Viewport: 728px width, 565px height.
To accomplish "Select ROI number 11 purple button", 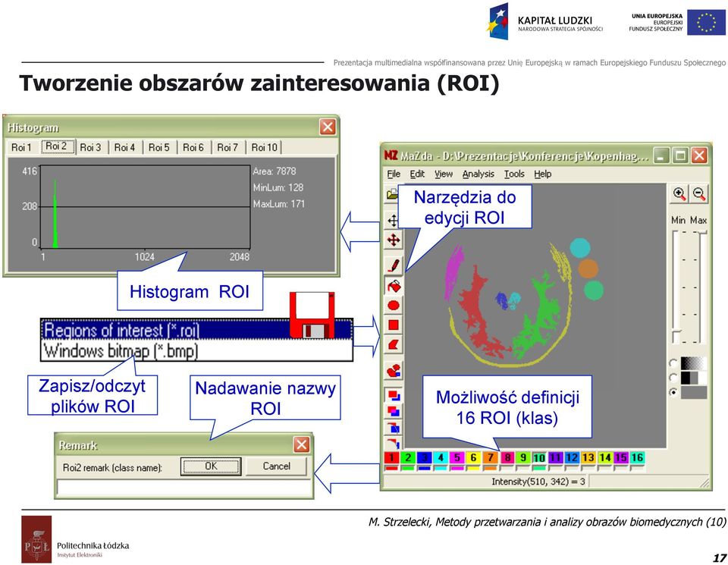I will point(555,458).
